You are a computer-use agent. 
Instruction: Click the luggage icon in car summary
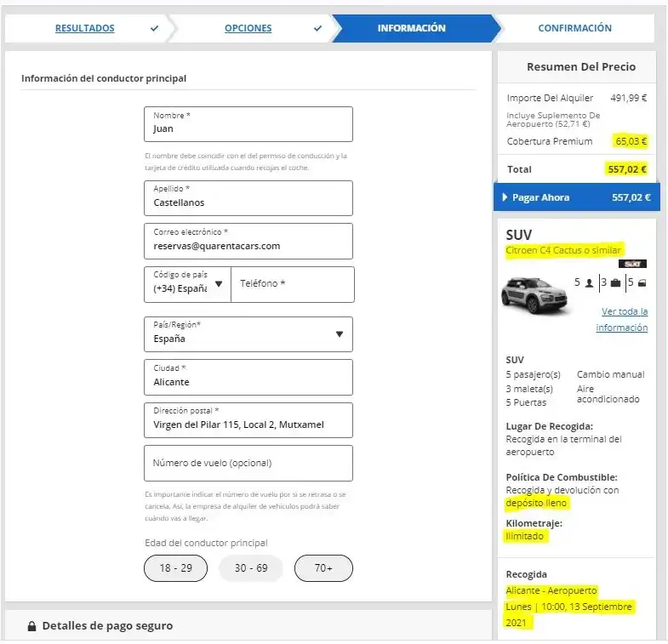tap(615, 282)
